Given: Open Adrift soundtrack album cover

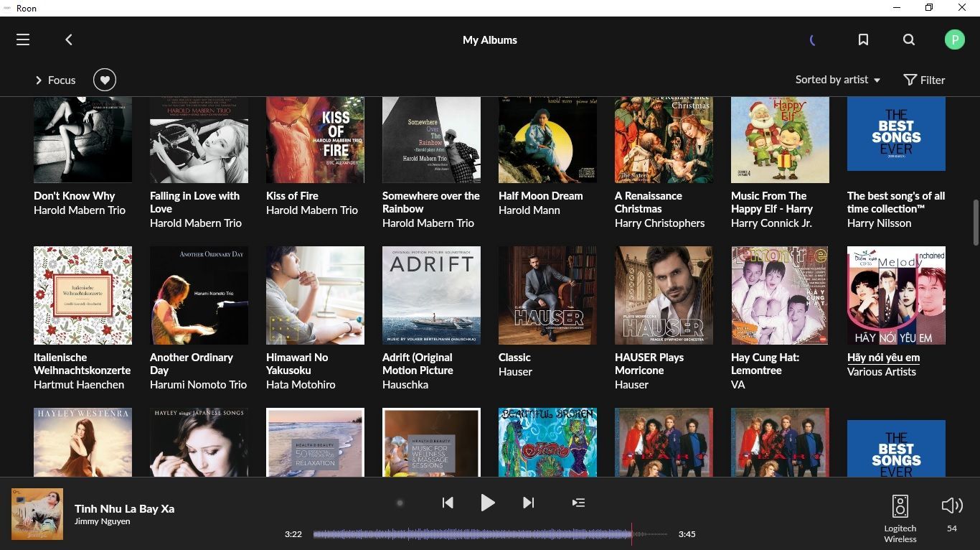Looking at the screenshot, I should coord(431,296).
